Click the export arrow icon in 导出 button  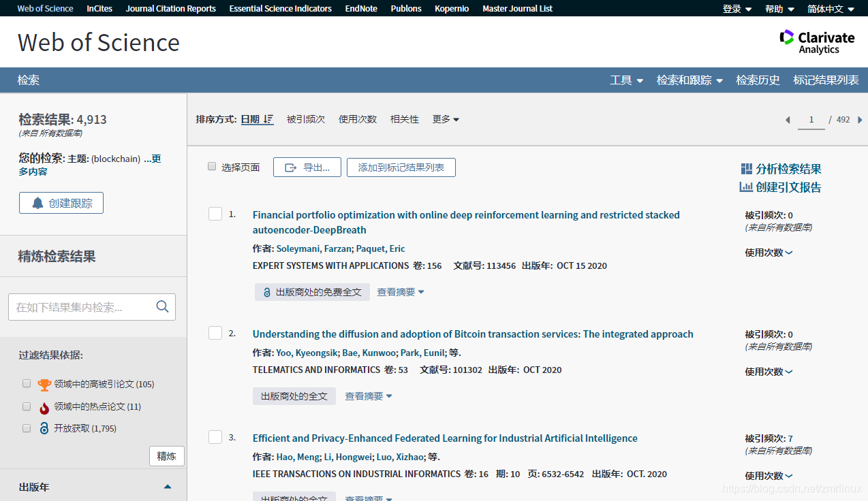pyautogui.click(x=291, y=167)
